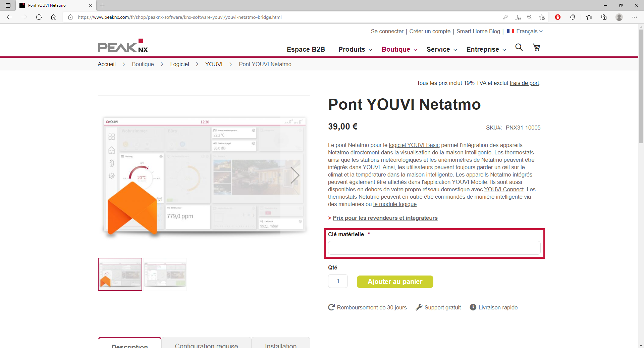Open the Espace B2B menu item
Viewport: 644px width, 348px height.
(306, 49)
